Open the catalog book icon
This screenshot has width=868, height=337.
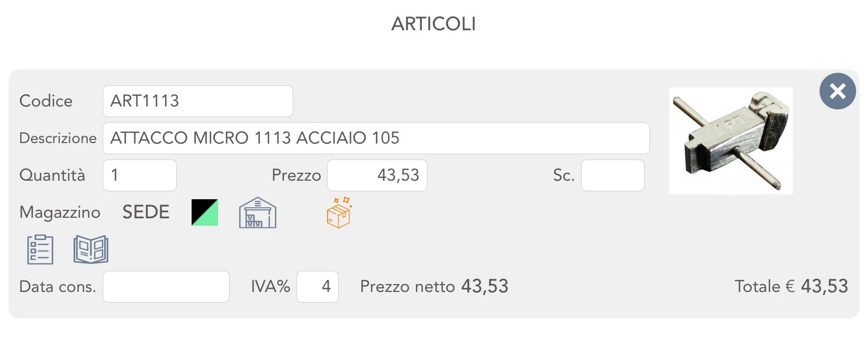click(91, 249)
